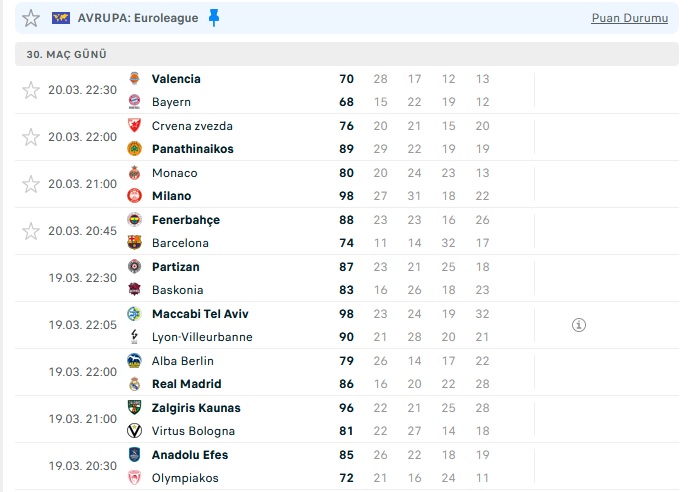Viewport: 690px width, 492px height.
Task: Star the Fenerbahçe vs Barcelona game
Action: pyautogui.click(x=31, y=231)
